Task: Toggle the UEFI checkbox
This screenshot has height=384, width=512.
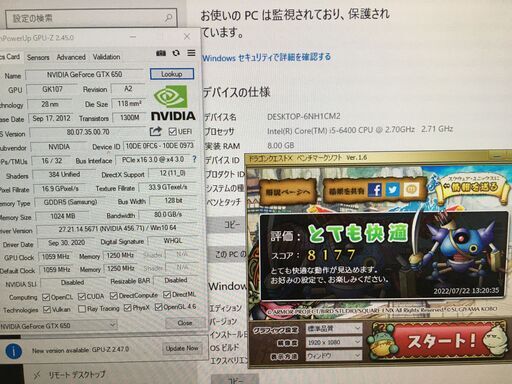Action: (x=172, y=132)
